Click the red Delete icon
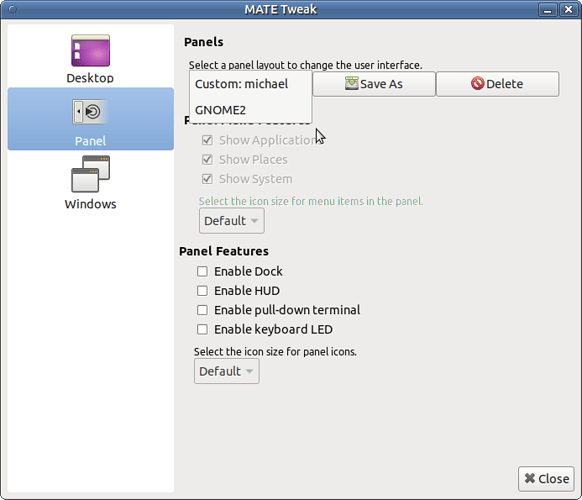 coord(478,84)
